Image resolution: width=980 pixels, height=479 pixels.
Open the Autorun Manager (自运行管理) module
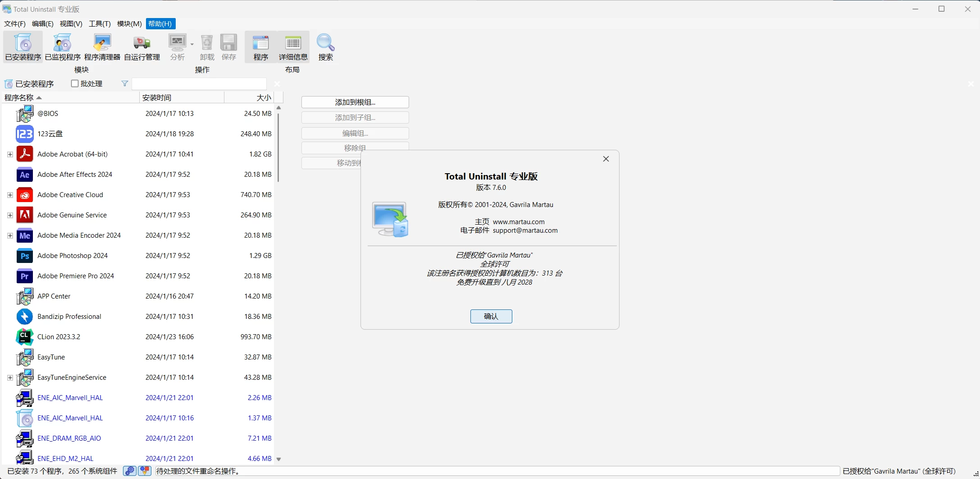142,47
